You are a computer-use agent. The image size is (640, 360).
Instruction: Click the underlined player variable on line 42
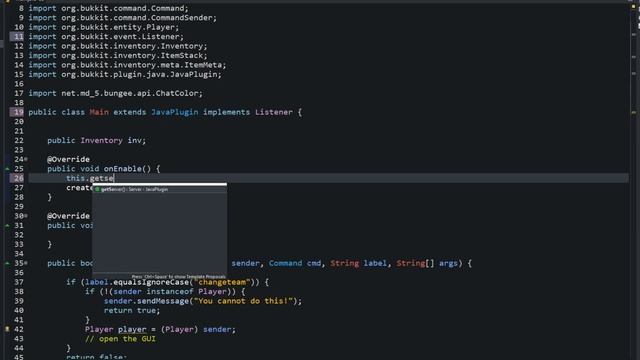pos(132,329)
